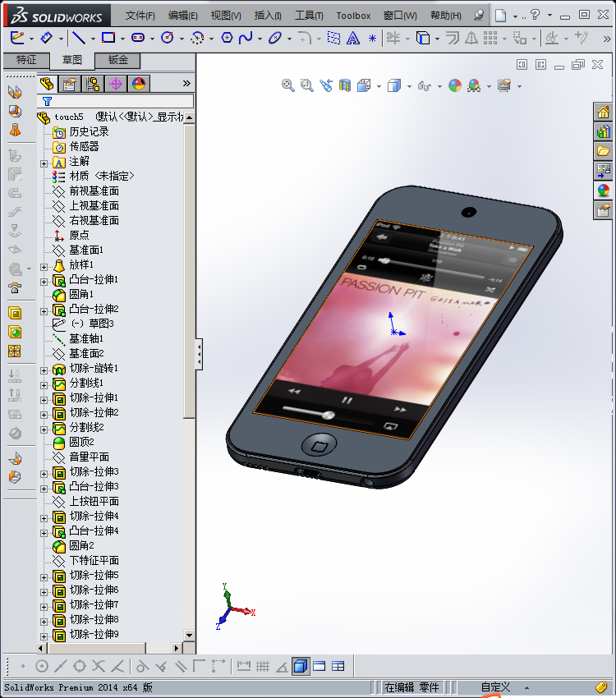This screenshot has height=698, width=616.
Task: Open Hide/Show Items dropdown arrow
Action: (439, 86)
